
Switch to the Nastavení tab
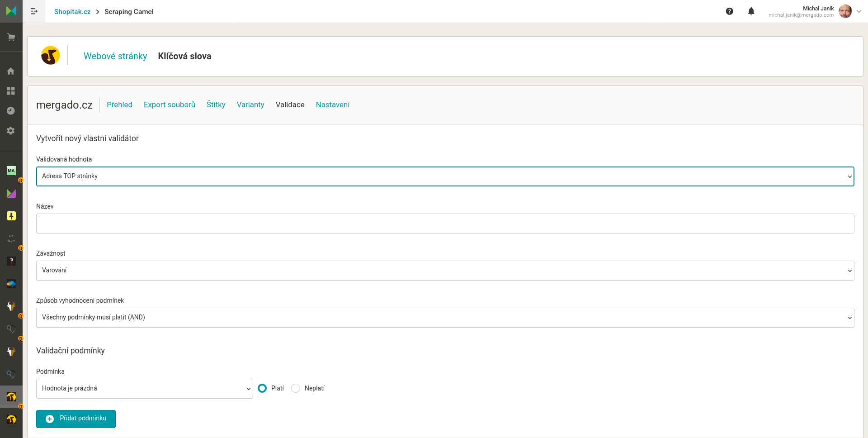[332, 105]
